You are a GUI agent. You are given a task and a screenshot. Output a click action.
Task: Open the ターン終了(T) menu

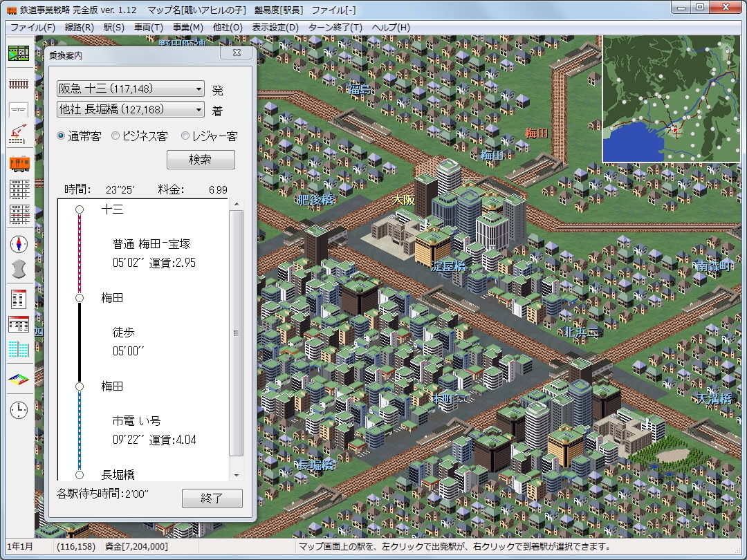click(335, 28)
